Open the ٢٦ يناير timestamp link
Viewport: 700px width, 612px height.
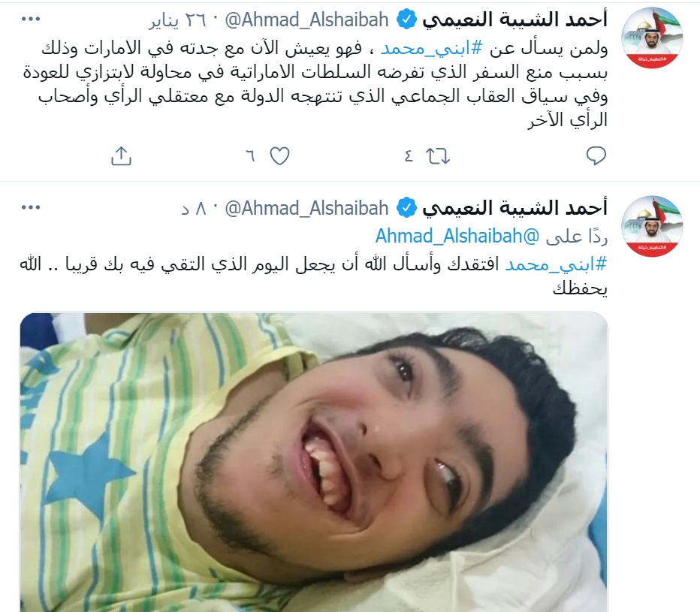[178, 20]
